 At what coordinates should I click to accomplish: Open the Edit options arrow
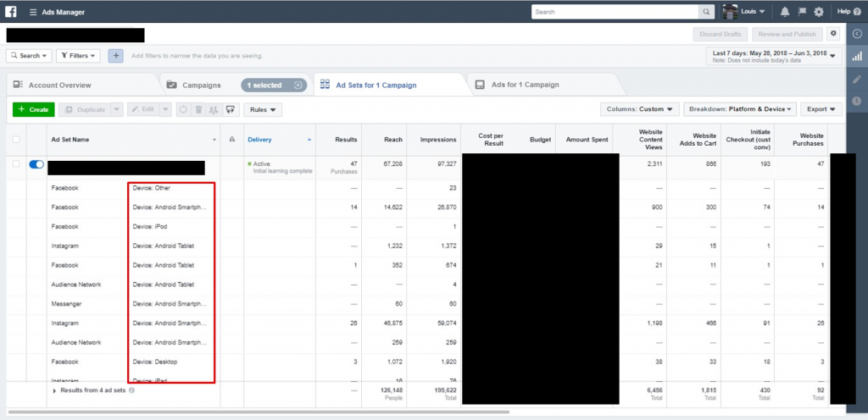[165, 109]
